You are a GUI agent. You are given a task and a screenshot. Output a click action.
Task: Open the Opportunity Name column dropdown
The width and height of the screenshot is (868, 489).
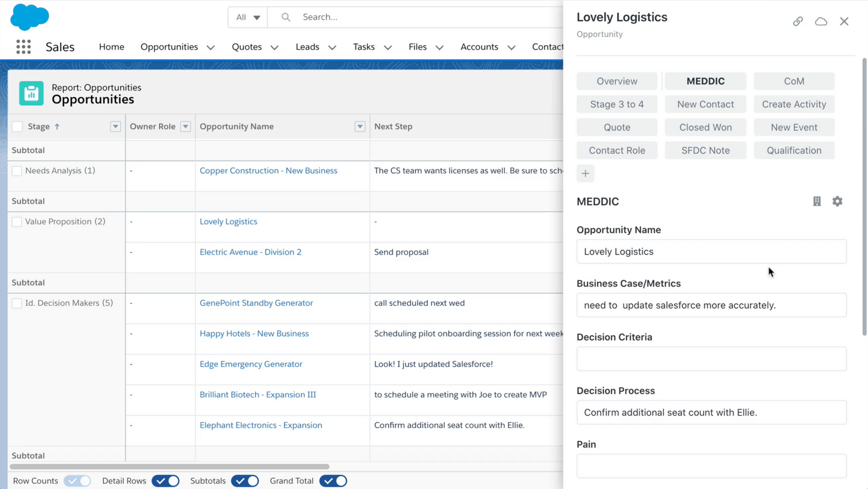[360, 126]
